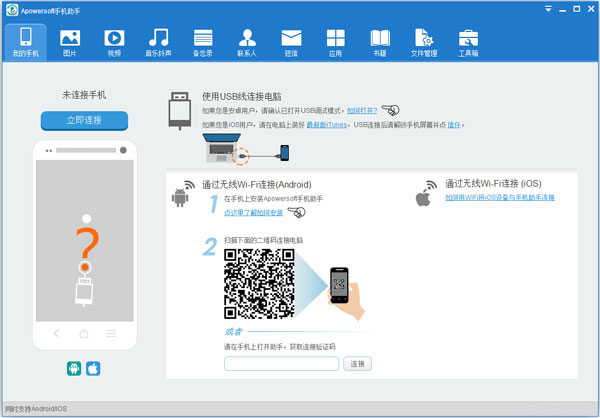Click the Apowersoft app logo in title bar

[x=12, y=10]
